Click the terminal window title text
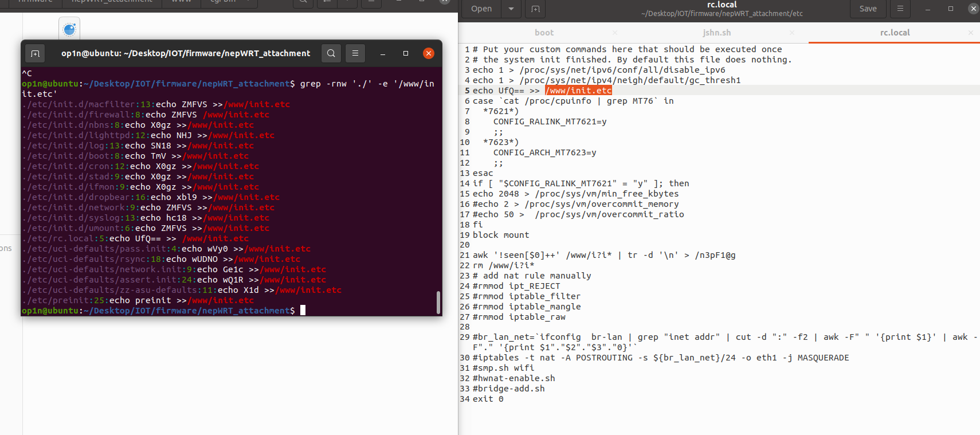This screenshot has height=435, width=980. click(x=186, y=53)
